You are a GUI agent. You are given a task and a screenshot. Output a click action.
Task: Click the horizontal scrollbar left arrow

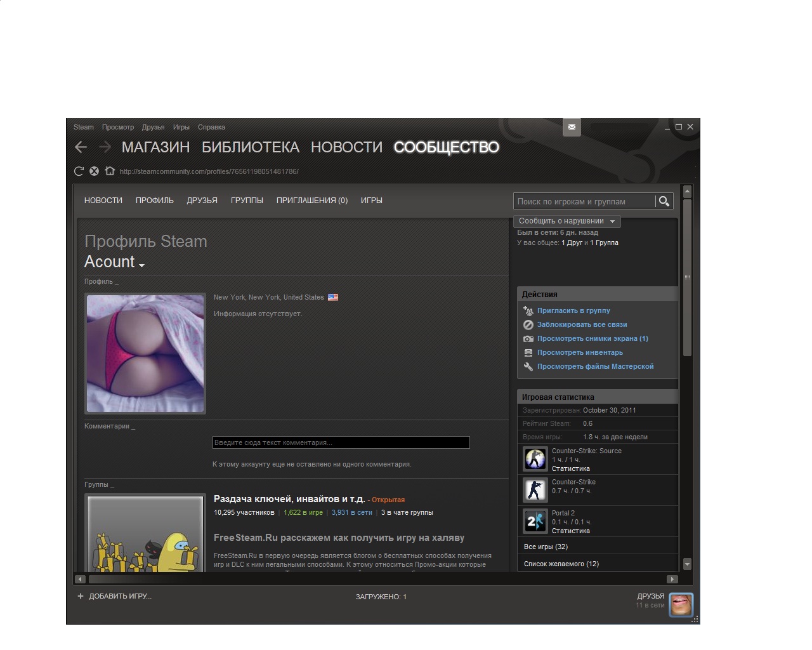click(80, 579)
